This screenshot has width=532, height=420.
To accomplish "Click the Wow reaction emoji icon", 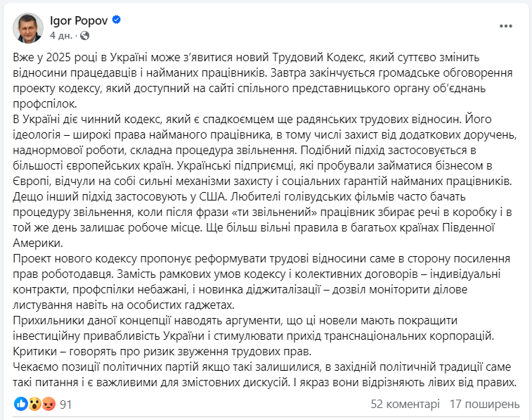I will pyautogui.click(x=34, y=405).
